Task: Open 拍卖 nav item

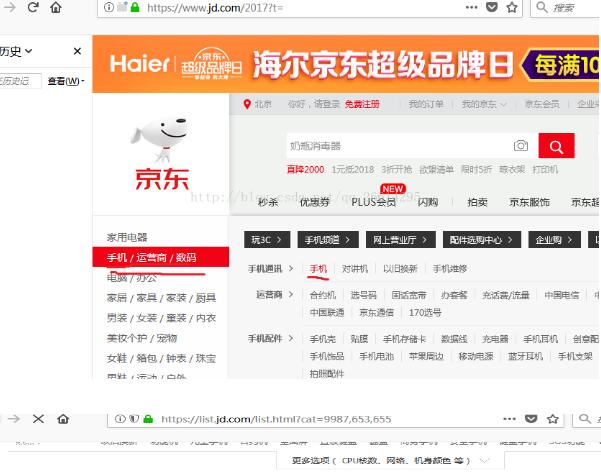Action: pos(478,202)
